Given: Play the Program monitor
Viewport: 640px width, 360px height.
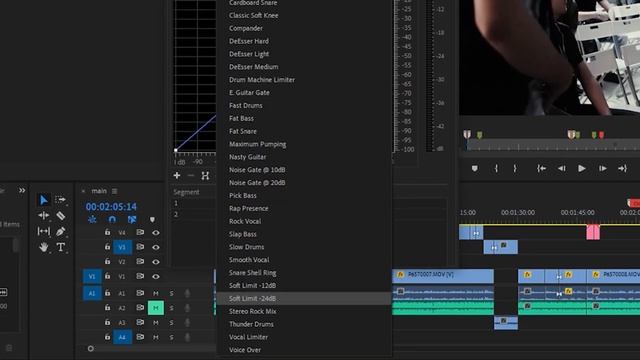Looking at the screenshot, I should pyautogui.click(x=582, y=168).
